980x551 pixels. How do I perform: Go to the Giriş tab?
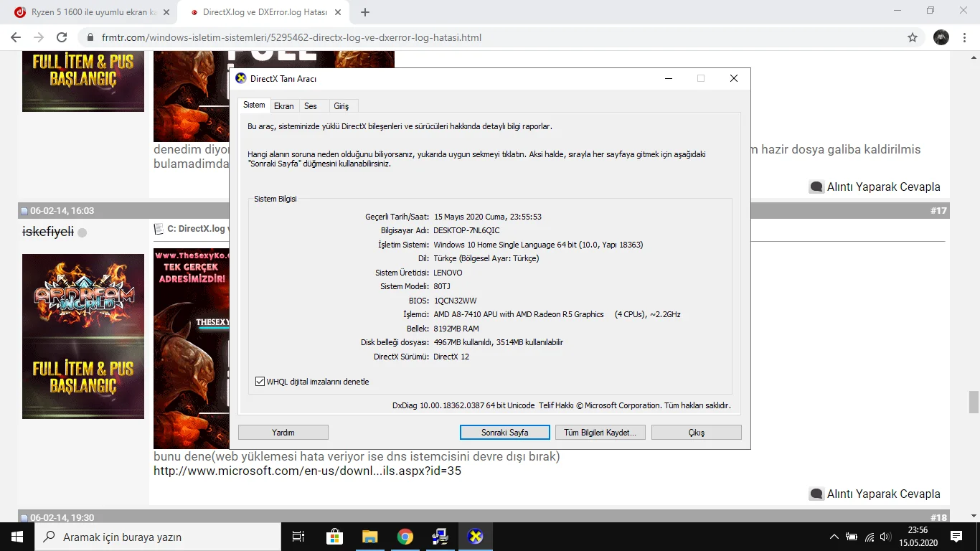pos(341,106)
